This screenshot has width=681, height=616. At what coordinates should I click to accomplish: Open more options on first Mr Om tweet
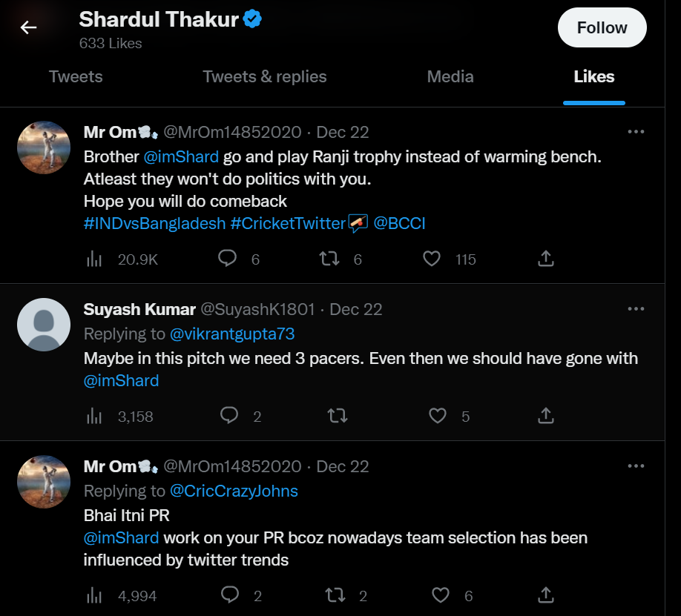[636, 131]
